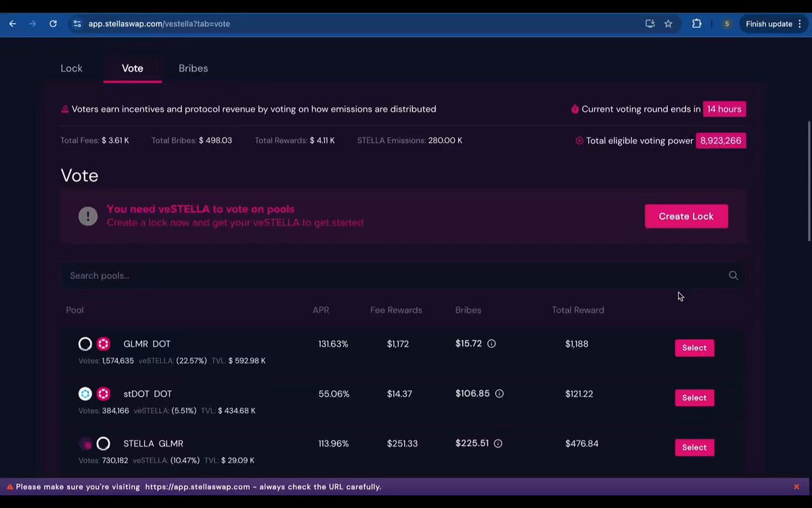Select the stDOT DOT pool
Image resolution: width=812 pixels, height=508 pixels.
tap(694, 398)
